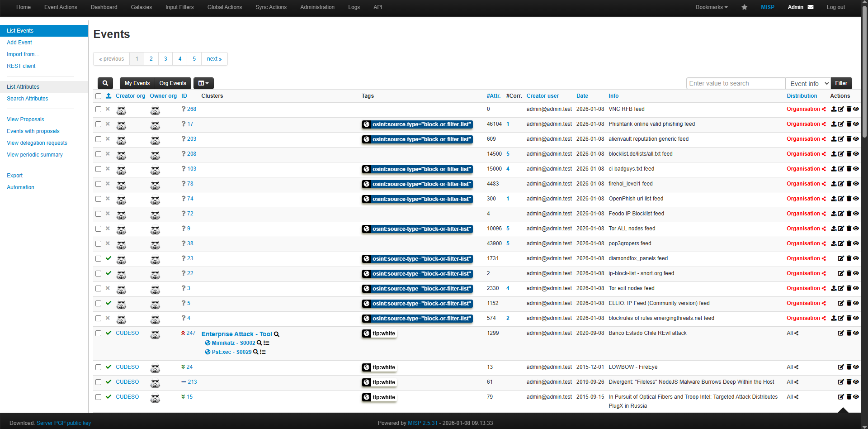Edit the Banco Estado Chile REvil attack event
The width and height of the screenshot is (868, 429).
tap(841, 333)
